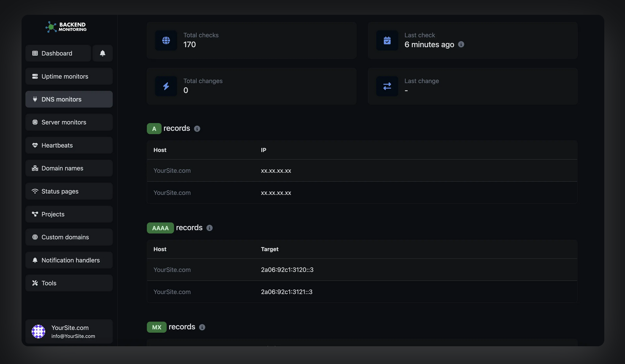This screenshot has width=625, height=364.
Task: Open the YourSite.com account menu
Action: [x=69, y=331]
